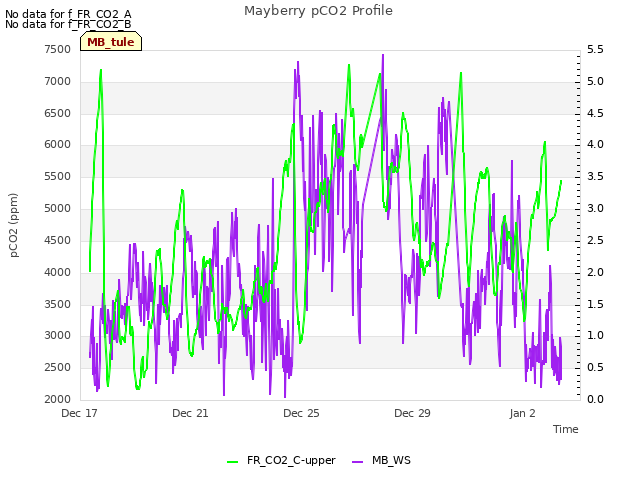Click the Time axis label

tap(566, 429)
